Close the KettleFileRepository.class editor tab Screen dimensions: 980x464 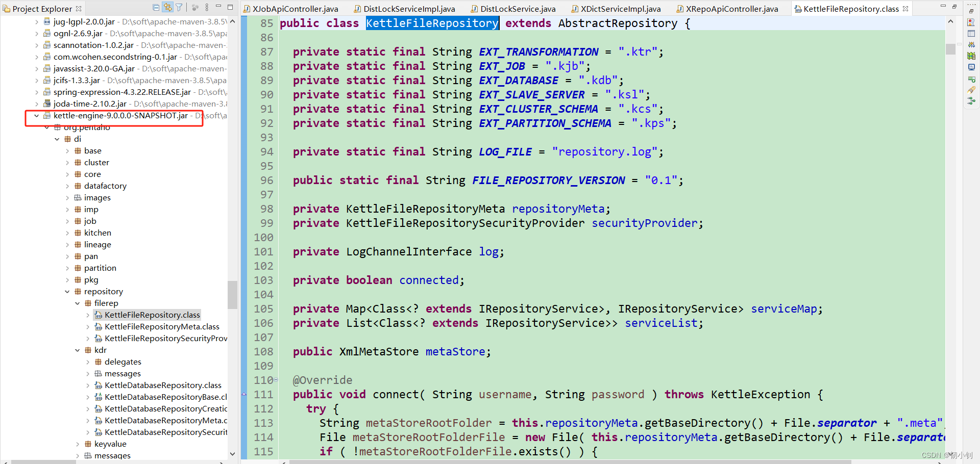(905, 9)
